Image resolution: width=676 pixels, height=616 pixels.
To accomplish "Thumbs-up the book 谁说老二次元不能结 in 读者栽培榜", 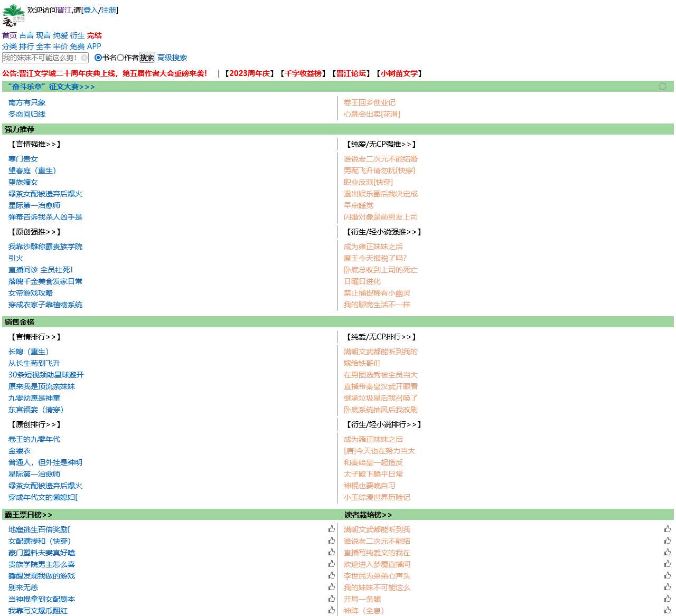I will point(668,541).
